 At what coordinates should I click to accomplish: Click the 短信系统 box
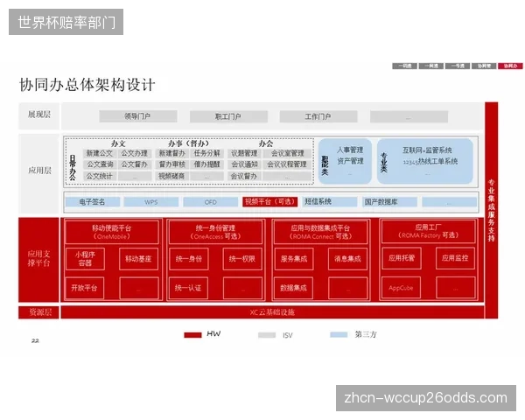click(x=330, y=201)
